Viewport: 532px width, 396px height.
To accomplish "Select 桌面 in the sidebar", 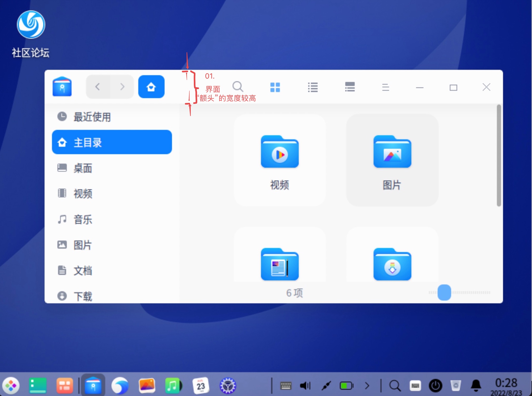I will 83,168.
